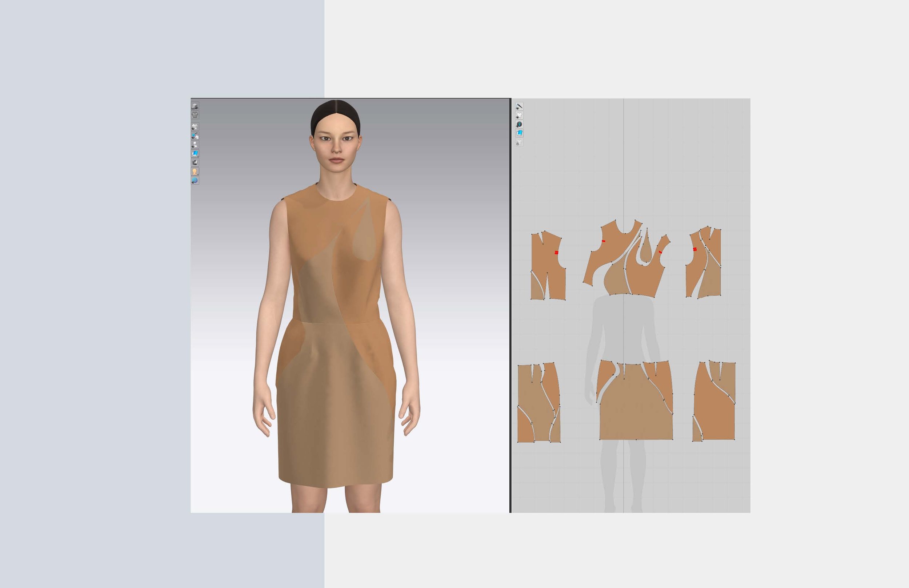909x588 pixels.
Task: Toggle show pattern in 2D window
Action: tap(520, 115)
